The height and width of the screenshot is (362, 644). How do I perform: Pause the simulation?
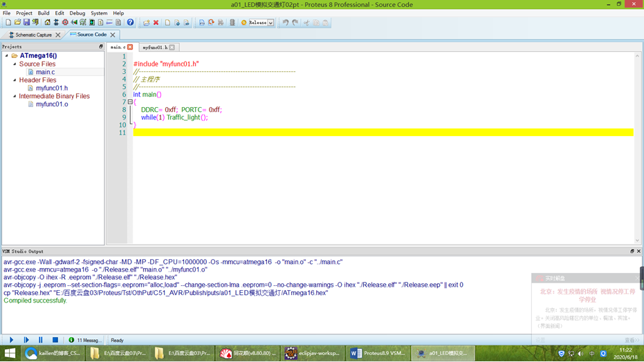[x=40, y=340]
